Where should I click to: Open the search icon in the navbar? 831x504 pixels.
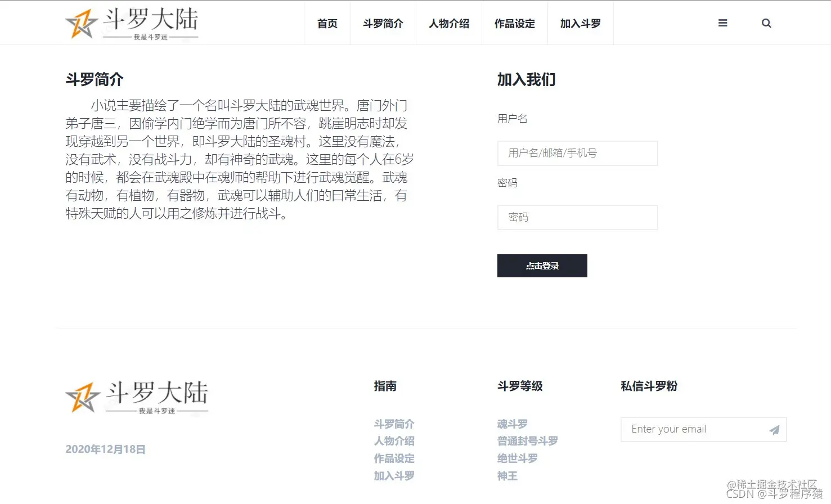click(766, 23)
